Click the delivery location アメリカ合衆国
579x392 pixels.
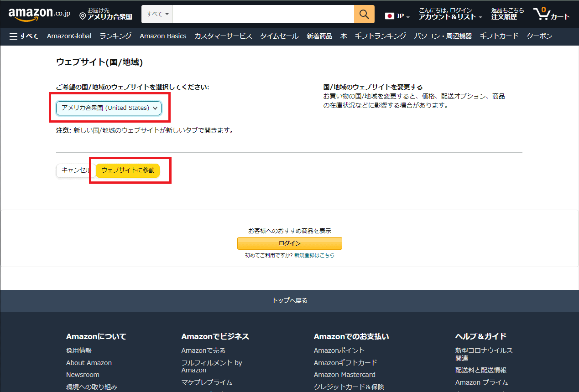point(105,14)
